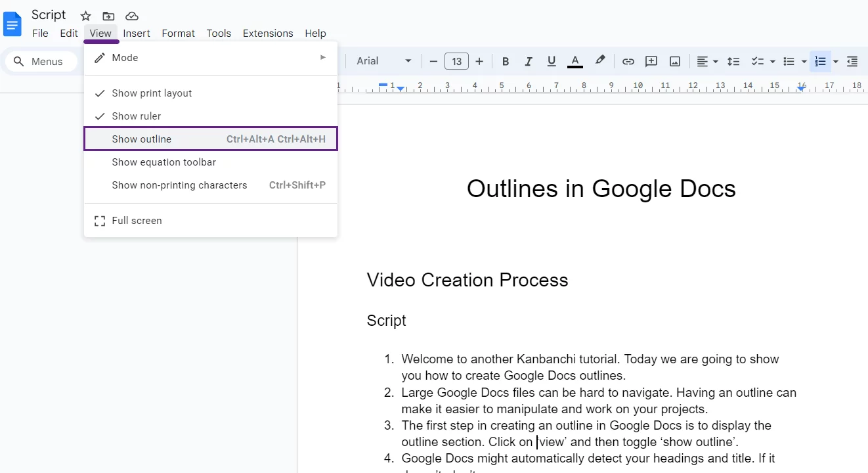This screenshot has height=473, width=868.
Task: Click the text align icon
Action: [x=702, y=61]
